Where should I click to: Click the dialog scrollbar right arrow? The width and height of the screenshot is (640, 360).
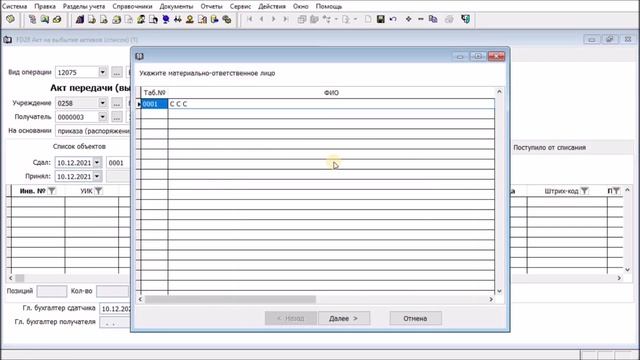point(491,300)
